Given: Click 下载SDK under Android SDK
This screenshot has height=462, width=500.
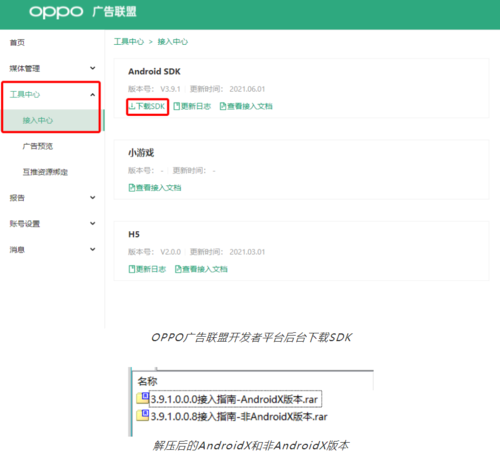Looking at the screenshot, I should coord(147,106).
